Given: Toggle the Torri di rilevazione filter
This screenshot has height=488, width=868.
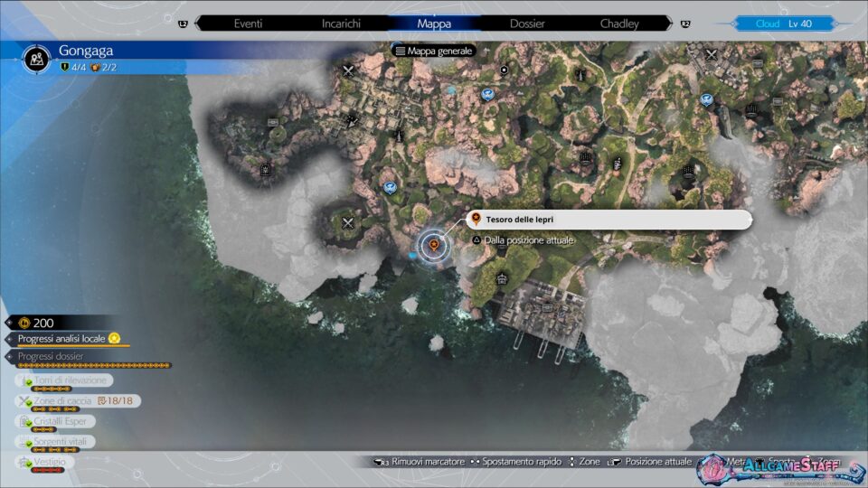Looking at the screenshot, I should click(64, 380).
